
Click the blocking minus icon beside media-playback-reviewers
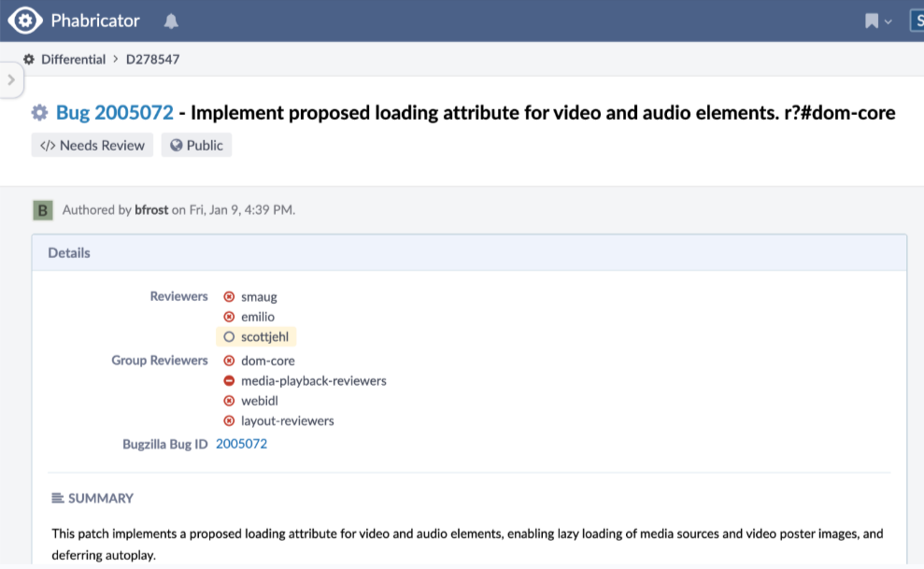click(229, 380)
